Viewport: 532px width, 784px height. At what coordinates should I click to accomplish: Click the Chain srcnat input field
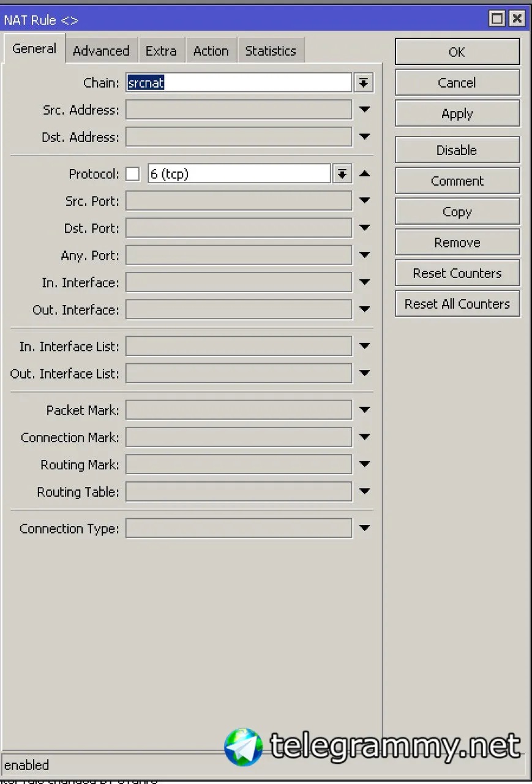[x=239, y=83]
